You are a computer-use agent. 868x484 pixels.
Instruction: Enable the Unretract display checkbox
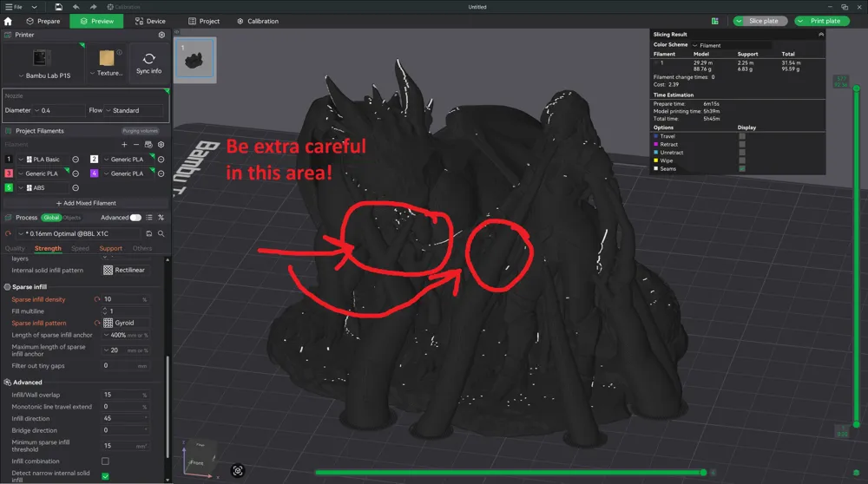742,153
